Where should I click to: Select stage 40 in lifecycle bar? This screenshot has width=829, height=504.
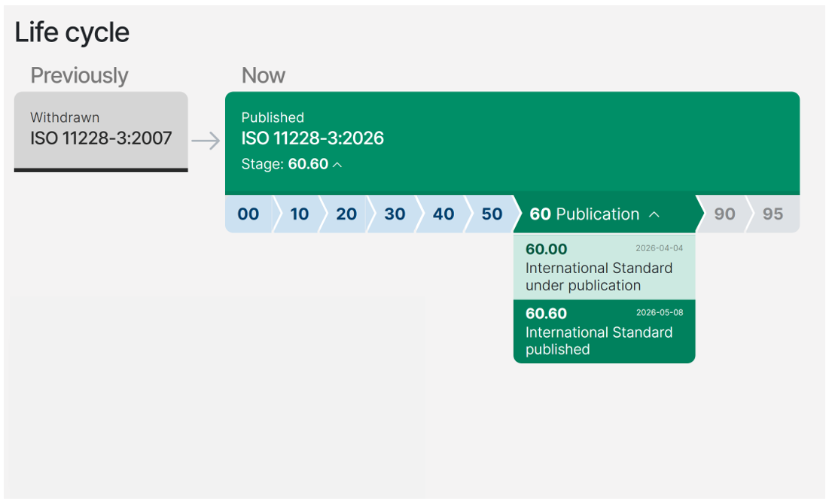click(443, 214)
